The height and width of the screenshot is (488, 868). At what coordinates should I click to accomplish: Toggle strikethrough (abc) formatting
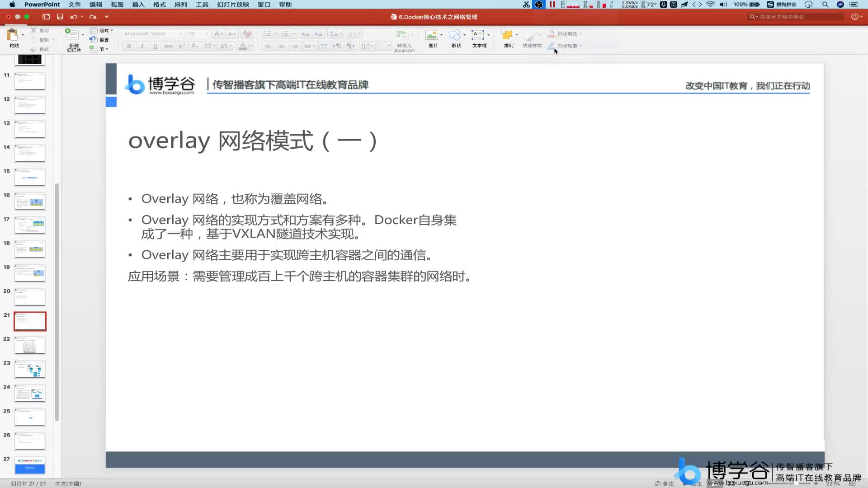coord(169,46)
